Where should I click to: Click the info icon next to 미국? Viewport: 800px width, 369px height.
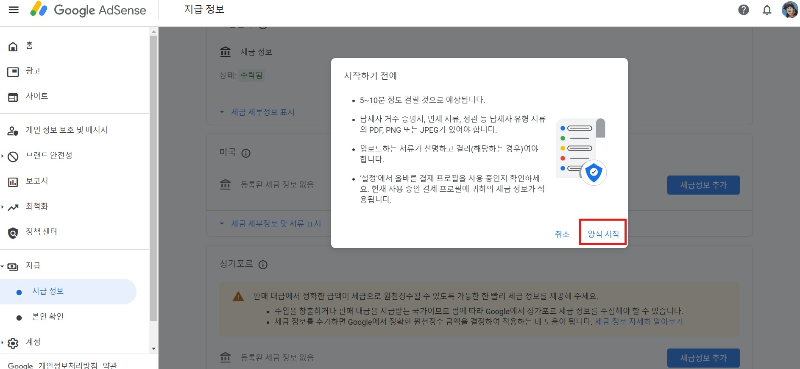(x=245, y=153)
